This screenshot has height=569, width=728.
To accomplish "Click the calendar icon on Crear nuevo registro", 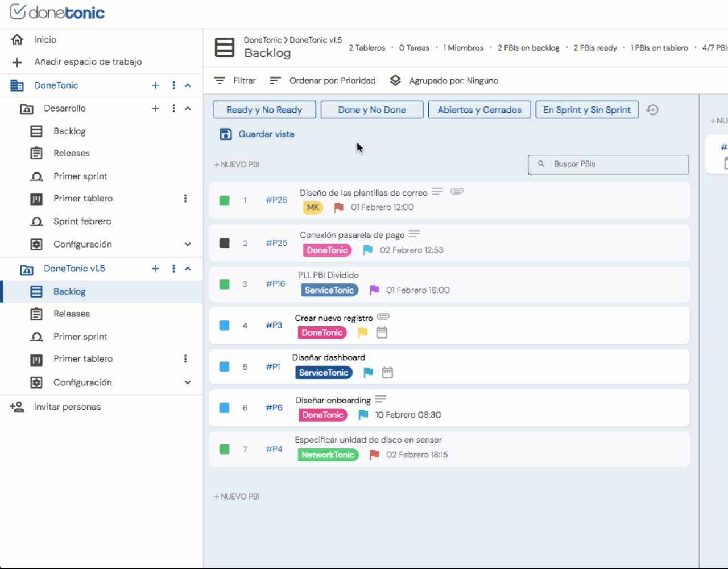I will [382, 332].
